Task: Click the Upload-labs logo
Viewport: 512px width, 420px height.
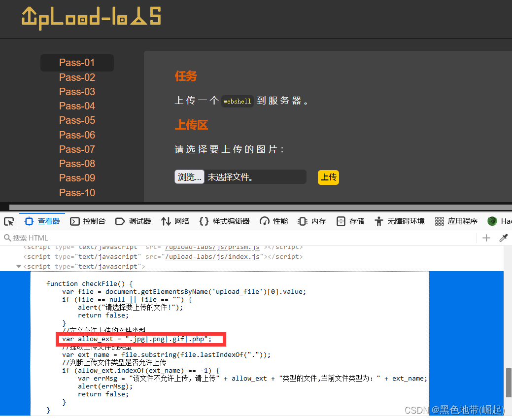Action: 92,18
